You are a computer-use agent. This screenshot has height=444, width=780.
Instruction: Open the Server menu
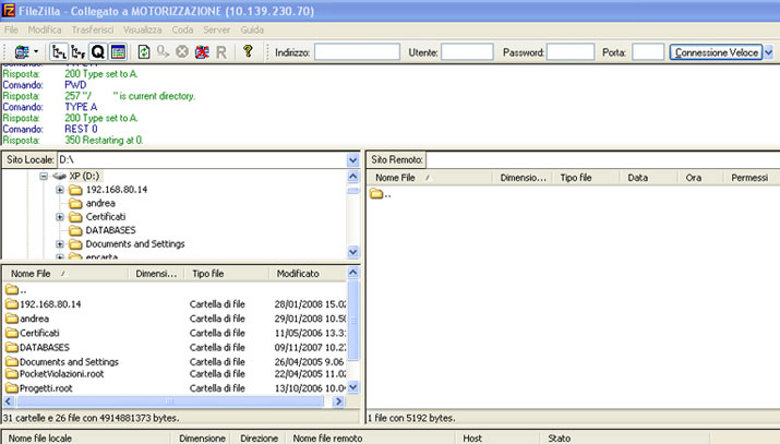(x=216, y=30)
